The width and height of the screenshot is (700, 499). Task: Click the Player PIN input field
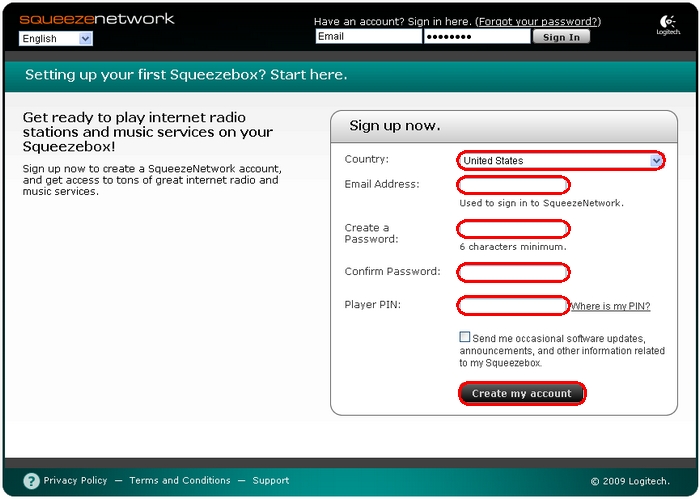(513, 305)
